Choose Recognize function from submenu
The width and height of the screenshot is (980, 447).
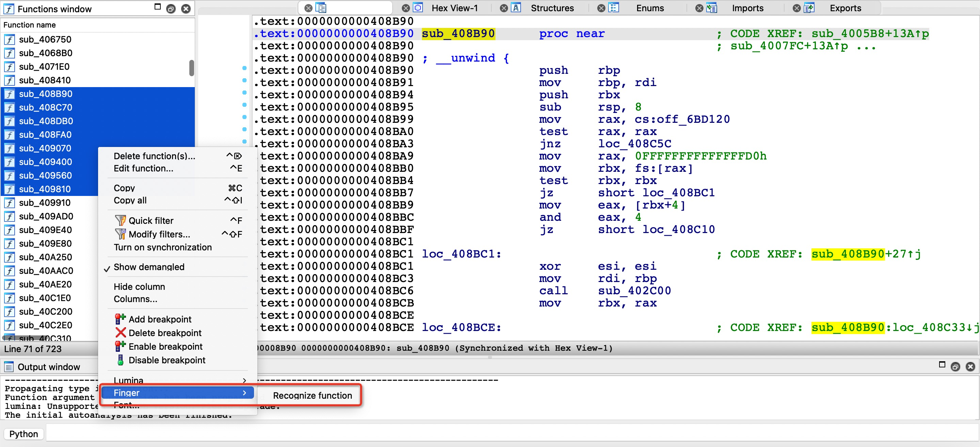click(x=312, y=395)
